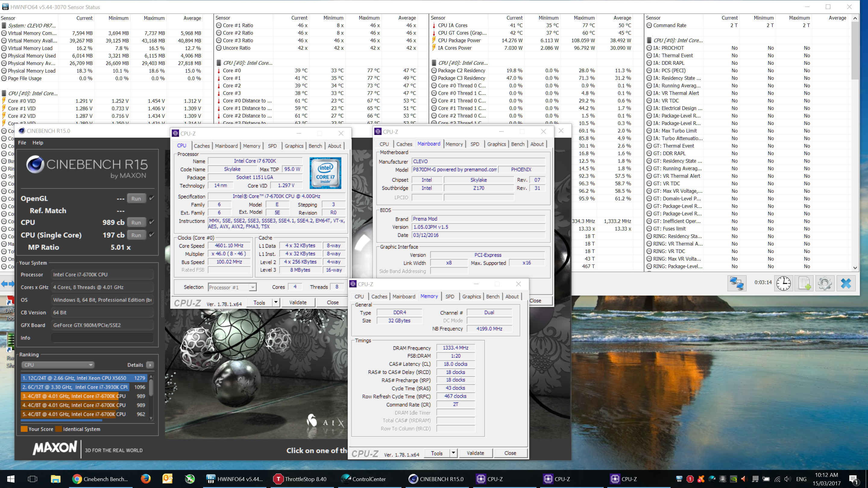Switch to SPD tab in CPU-Z motherboard window
Viewport: 868px width, 488px height.
coord(474,144)
